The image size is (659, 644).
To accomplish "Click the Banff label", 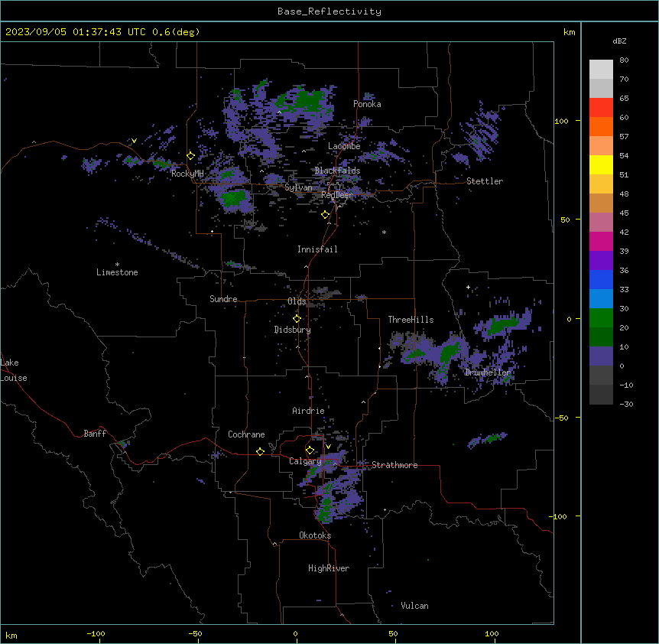I will pos(95,434).
